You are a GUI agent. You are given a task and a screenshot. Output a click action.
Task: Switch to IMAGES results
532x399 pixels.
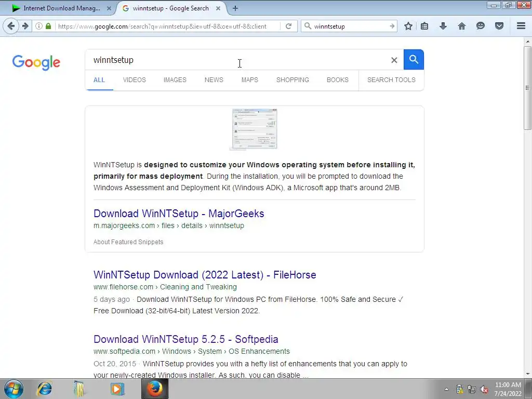coord(175,80)
